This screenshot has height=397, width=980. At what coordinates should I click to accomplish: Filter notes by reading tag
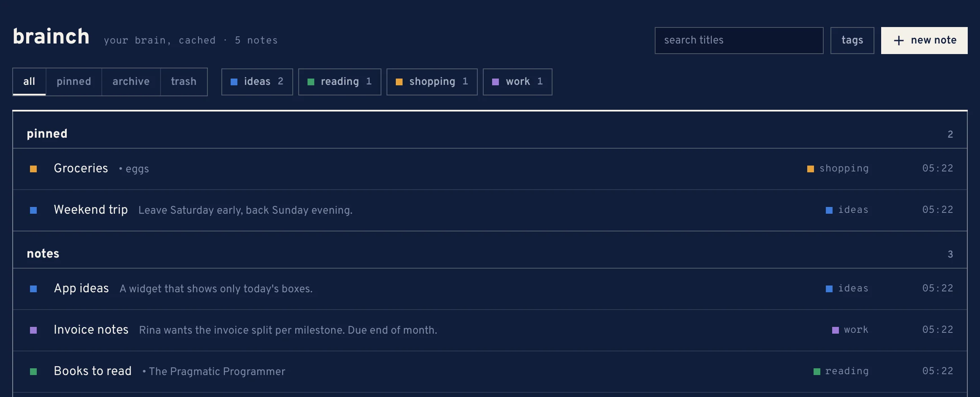[x=340, y=82]
